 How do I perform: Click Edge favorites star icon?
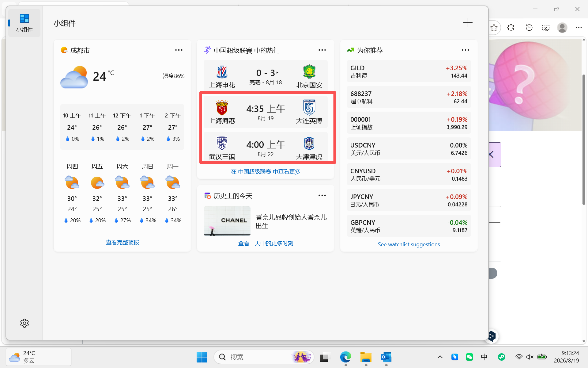coord(494,28)
